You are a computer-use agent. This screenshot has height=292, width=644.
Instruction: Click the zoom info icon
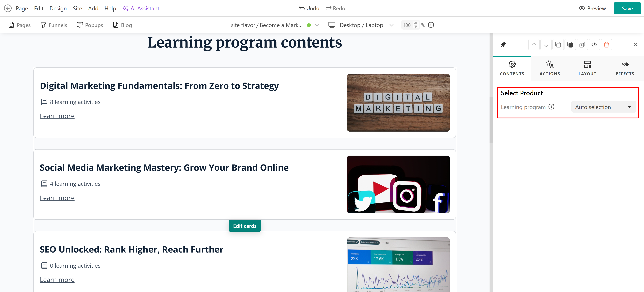pyautogui.click(x=431, y=25)
